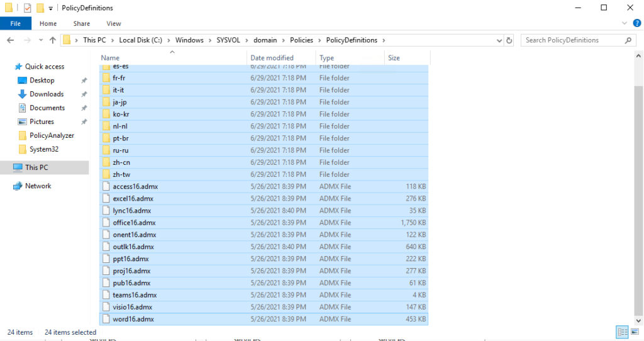The image size is (644, 341).
Task: Expand the chevron after SYSVOL breadcrumb
Action: pos(247,40)
